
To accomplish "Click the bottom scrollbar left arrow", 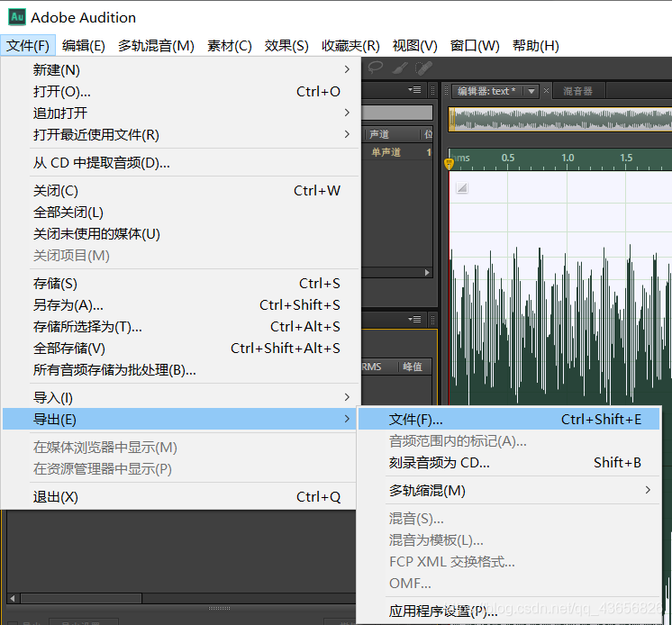I will pyautogui.click(x=13, y=598).
